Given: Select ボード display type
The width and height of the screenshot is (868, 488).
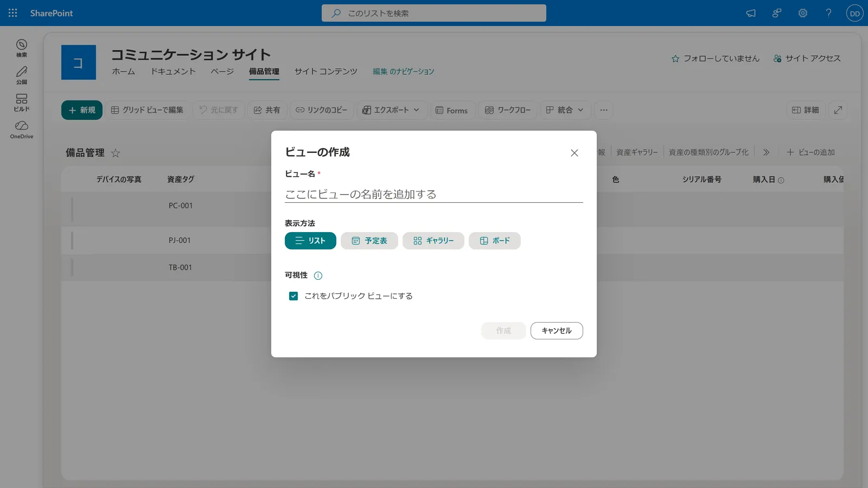Looking at the screenshot, I should click(495, 241).
